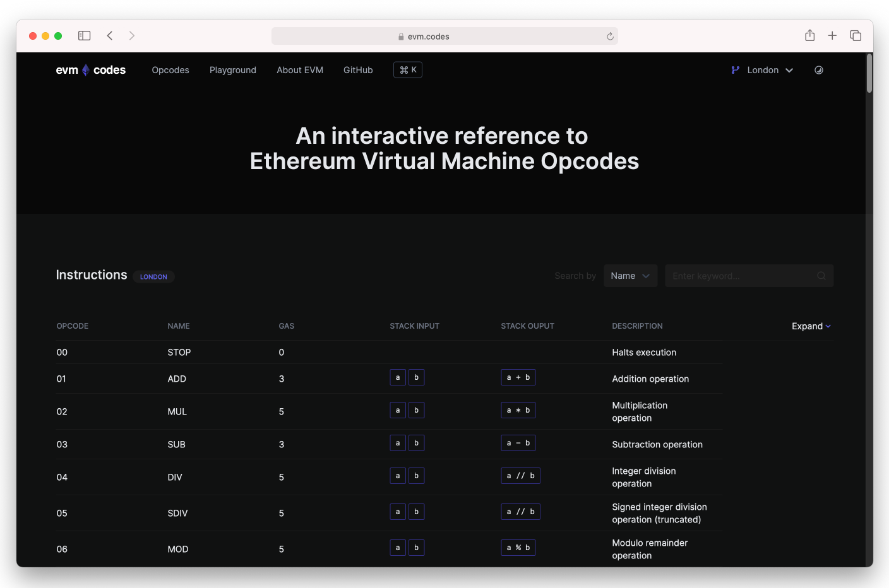Image resolution: width=889 pixels, height=588 pixels.
Task: Toggle the dark/light theme icon
Action: coord(819,70)
